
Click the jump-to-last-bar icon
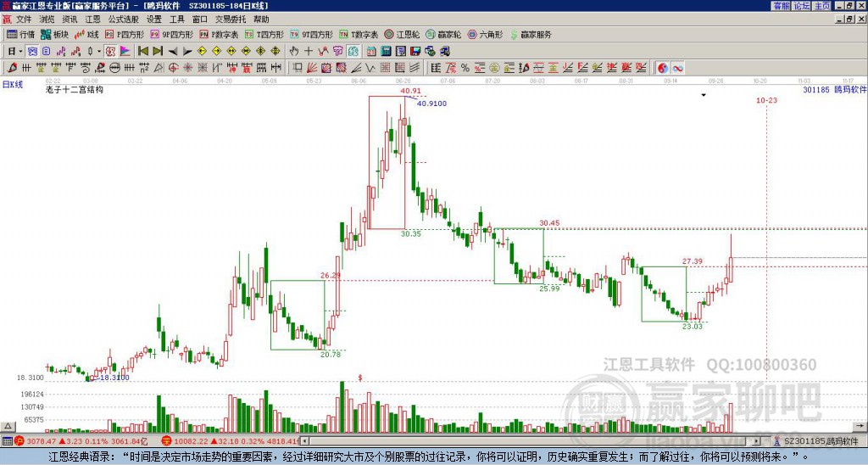[x=158, y=52]
